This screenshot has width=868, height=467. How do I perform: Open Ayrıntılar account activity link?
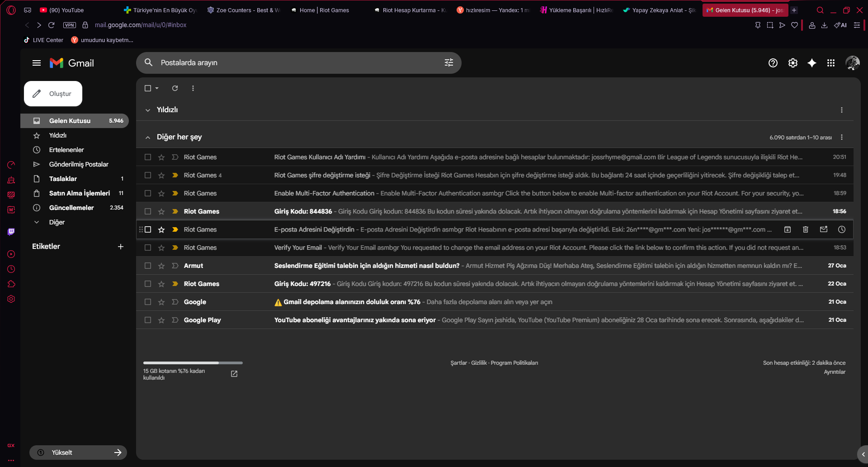point(835,372)
